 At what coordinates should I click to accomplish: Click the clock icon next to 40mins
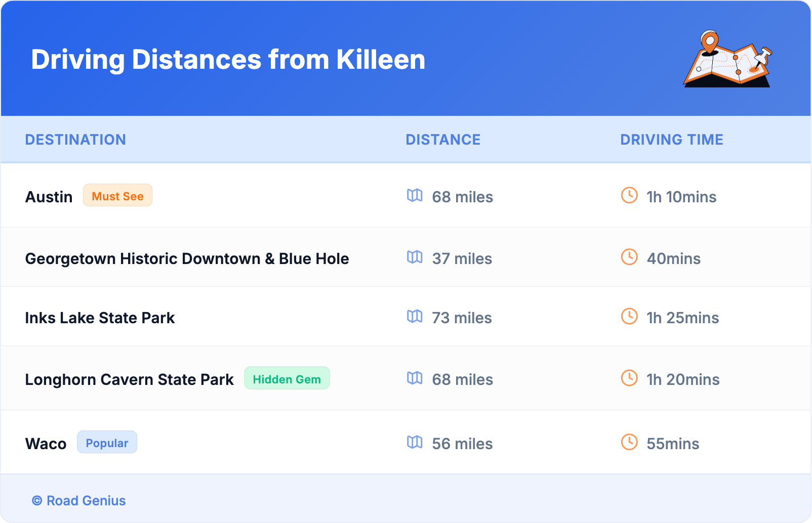629,257
